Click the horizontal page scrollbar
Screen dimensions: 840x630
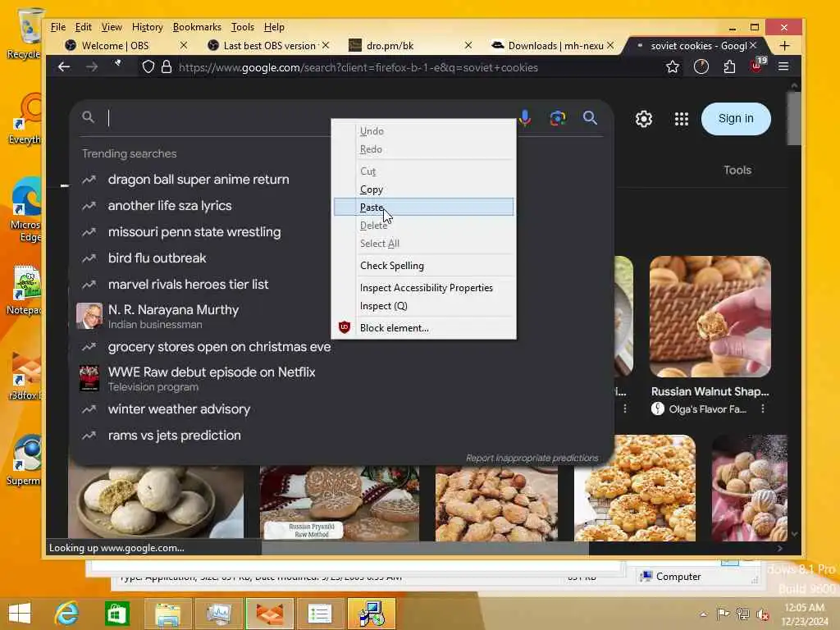click(426, 547)
